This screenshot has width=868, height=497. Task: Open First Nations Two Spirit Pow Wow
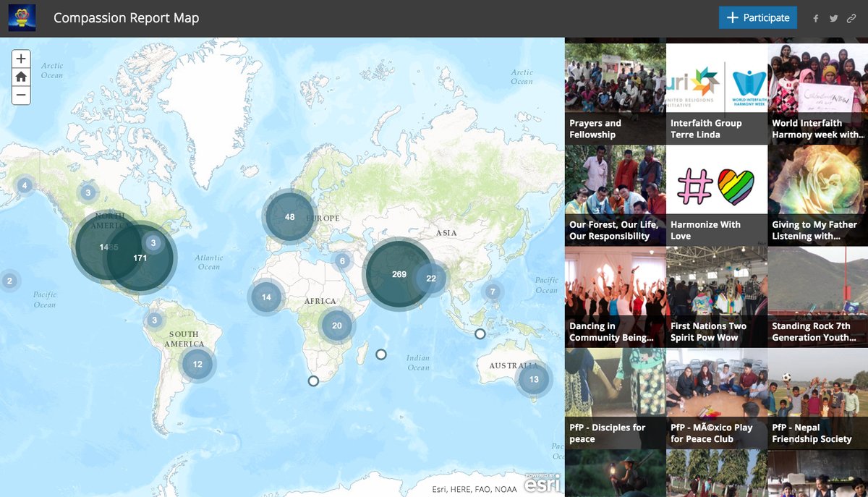[716, 297]
